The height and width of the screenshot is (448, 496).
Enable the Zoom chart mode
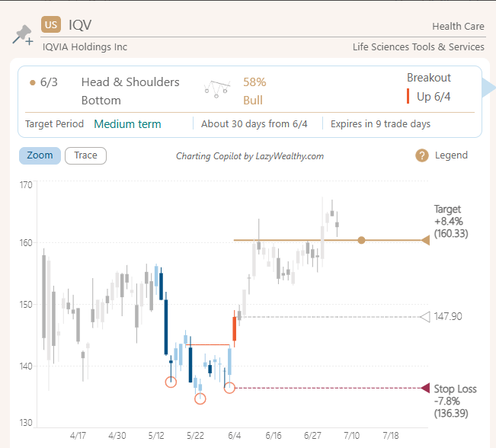(40, 155)
